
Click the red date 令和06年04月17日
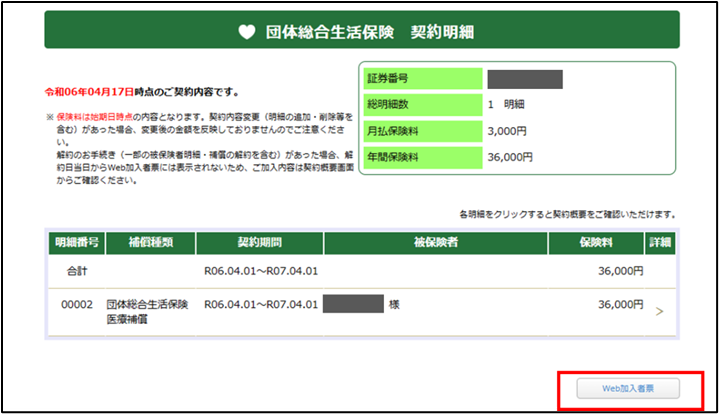click(89, 92)
